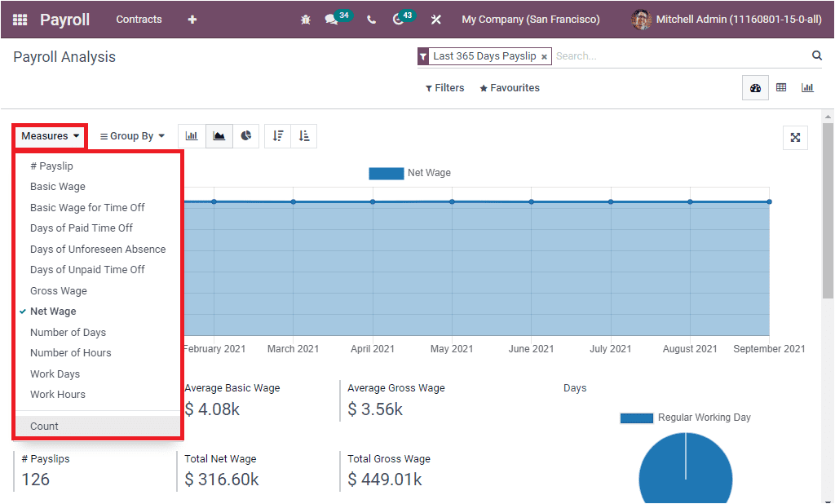Remove the Last 365 Days Payslip filter
This screenshot has width=835, height=504.
[544, 57]
